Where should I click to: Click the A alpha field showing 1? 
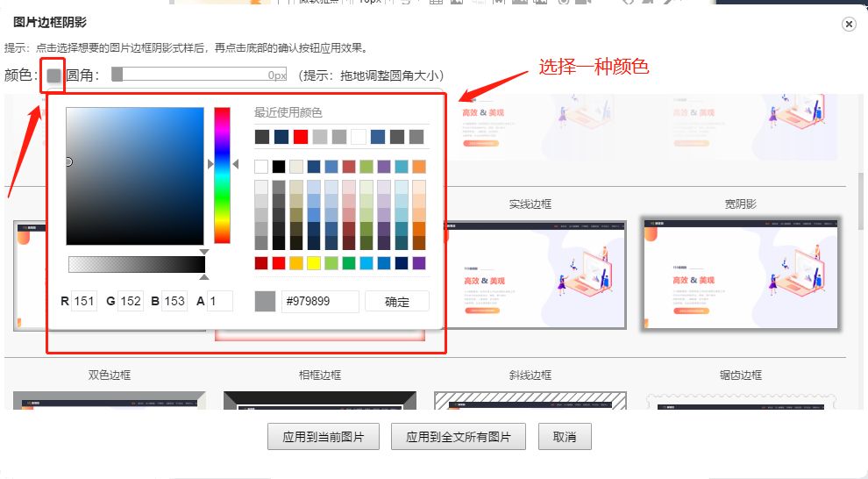point(220,301)
